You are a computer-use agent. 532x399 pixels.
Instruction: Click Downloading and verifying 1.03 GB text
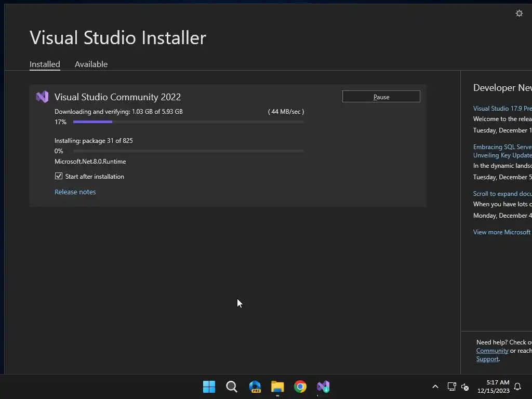(119, 112)
